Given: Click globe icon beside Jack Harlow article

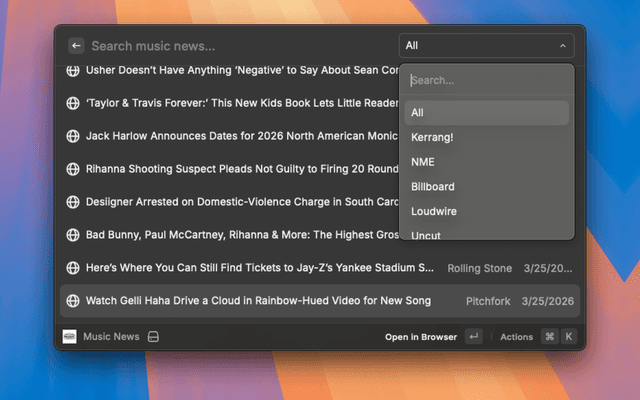Looking at the screenshot, I should 73,136.
